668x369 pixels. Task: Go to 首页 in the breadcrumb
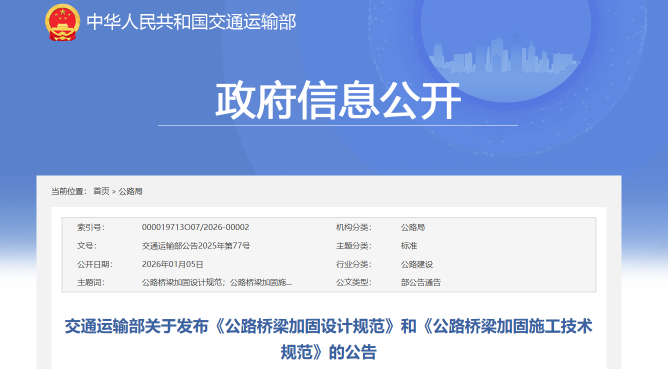pyautogui.click(x=101, y=191)
